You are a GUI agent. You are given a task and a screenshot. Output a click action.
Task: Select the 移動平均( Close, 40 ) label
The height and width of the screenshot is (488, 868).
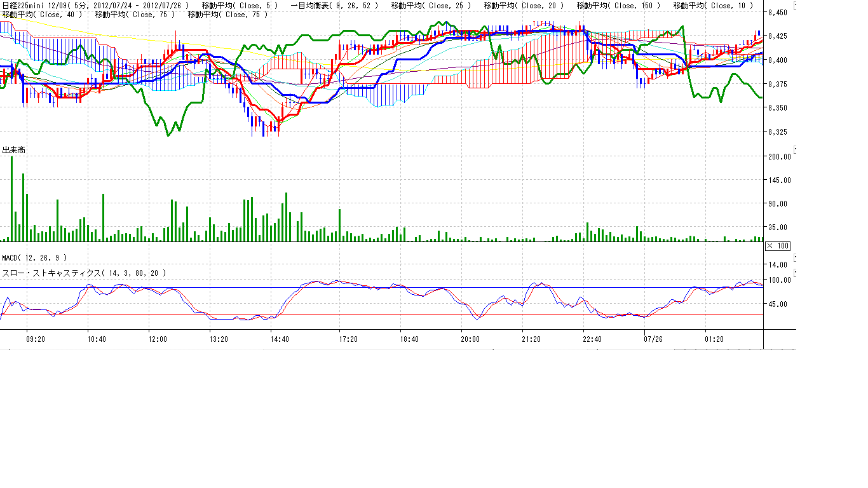pos(42,14)
